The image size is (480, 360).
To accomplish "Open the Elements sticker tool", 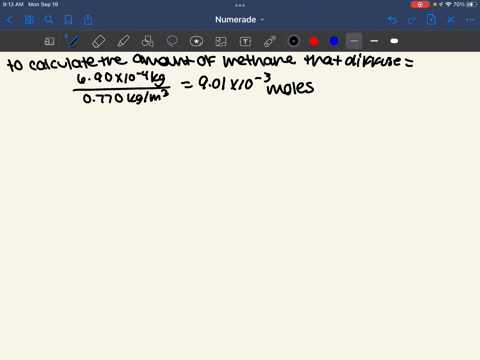I will [x=196, y=41].
